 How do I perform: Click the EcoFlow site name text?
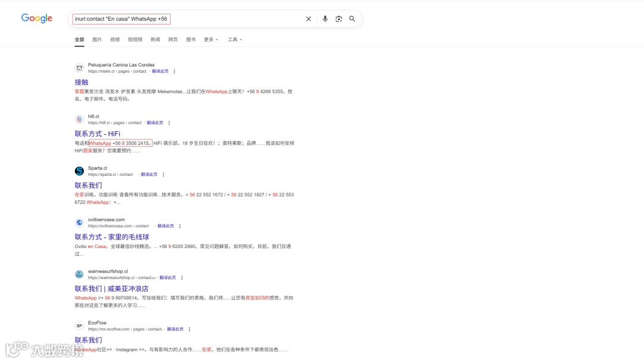97,323
